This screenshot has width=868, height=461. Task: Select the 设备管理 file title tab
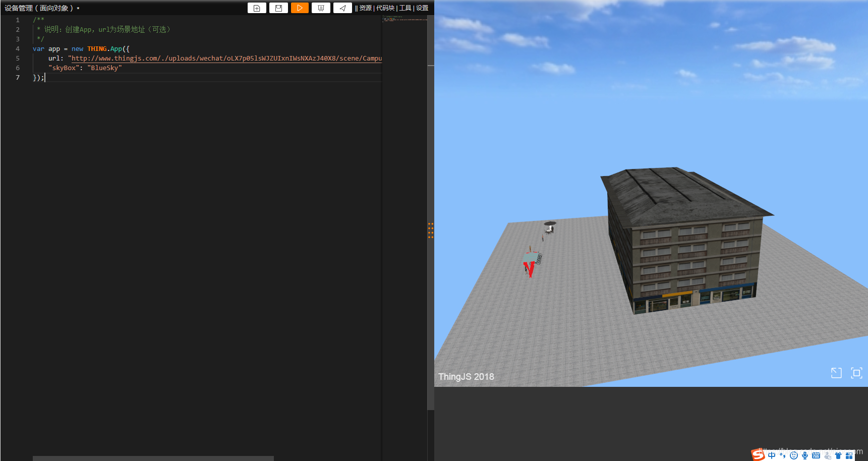click(42, 8)
